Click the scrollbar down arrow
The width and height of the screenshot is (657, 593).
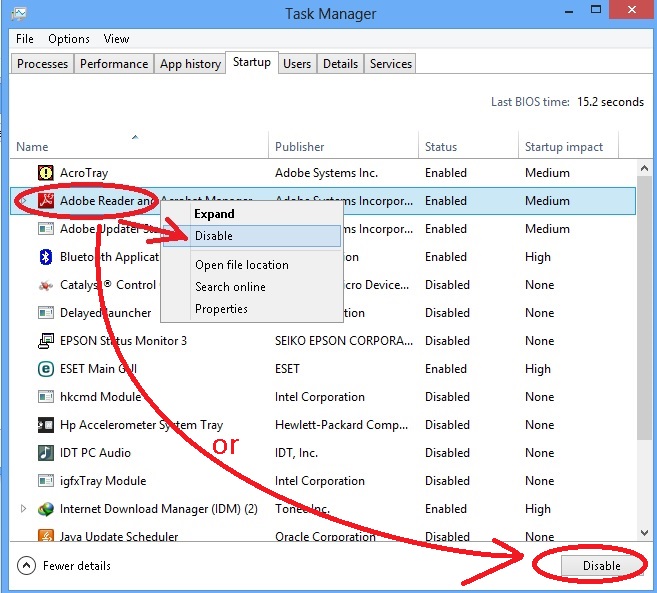pyautogui.click(x=644, y=532)
